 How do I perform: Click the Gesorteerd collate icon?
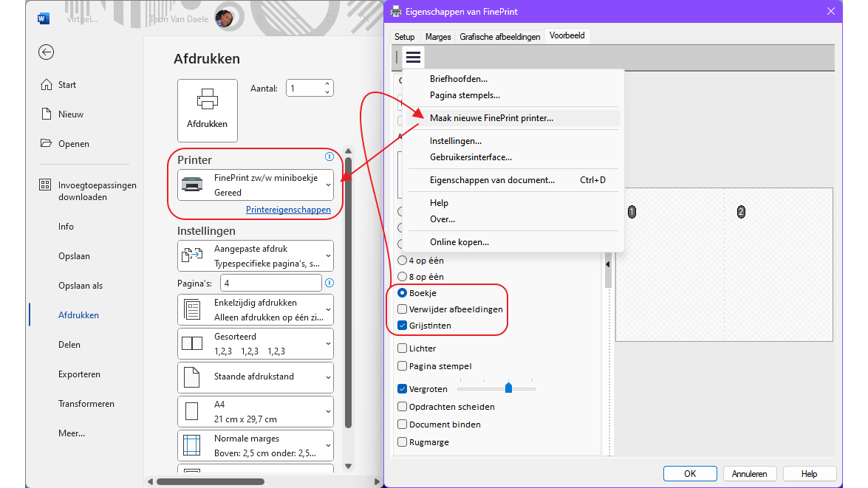point(192,343)
